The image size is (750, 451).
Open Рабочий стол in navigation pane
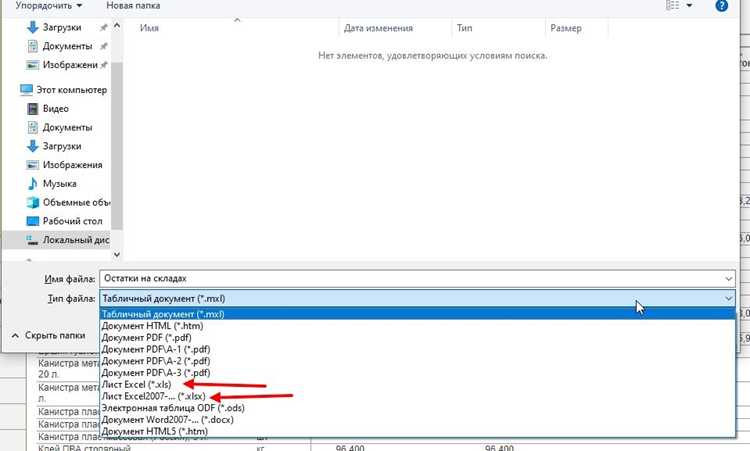[72, 221]
